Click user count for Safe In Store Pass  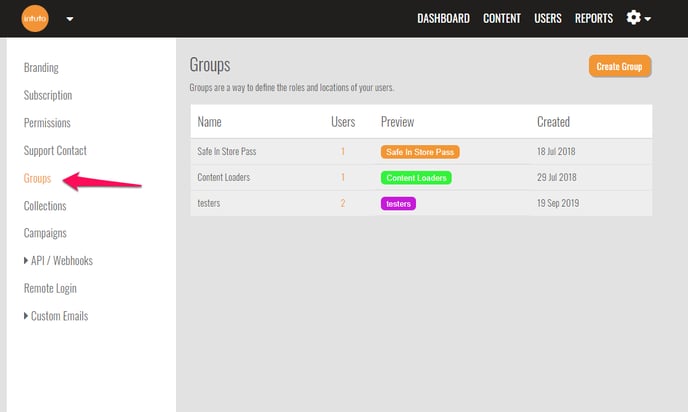coord(343,151)
